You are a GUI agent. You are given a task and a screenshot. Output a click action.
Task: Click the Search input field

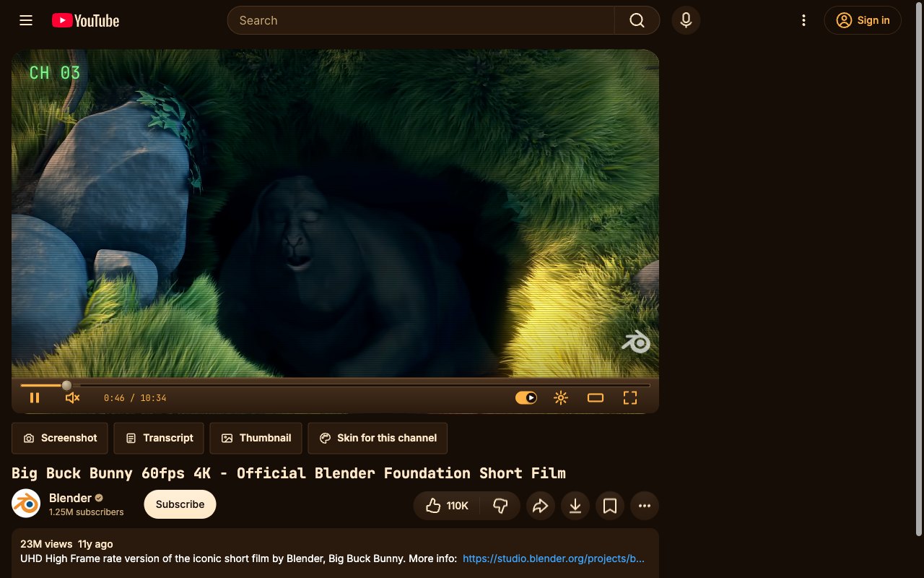(421, 20)
